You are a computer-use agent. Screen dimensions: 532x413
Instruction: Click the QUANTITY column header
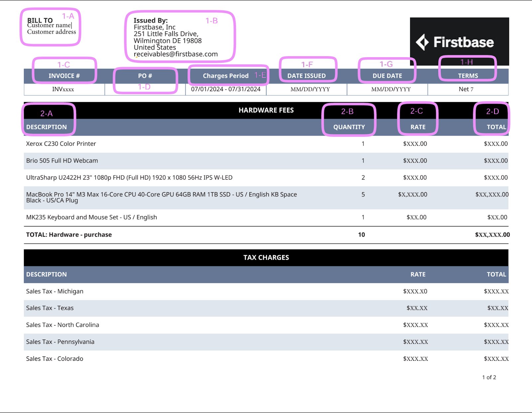[349, 127]
